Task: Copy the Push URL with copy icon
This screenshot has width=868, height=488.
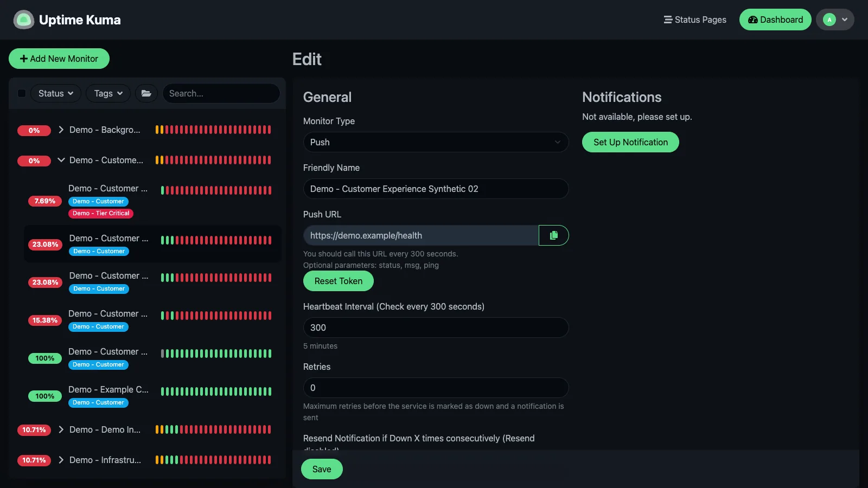Action: [x=554, y=235]
